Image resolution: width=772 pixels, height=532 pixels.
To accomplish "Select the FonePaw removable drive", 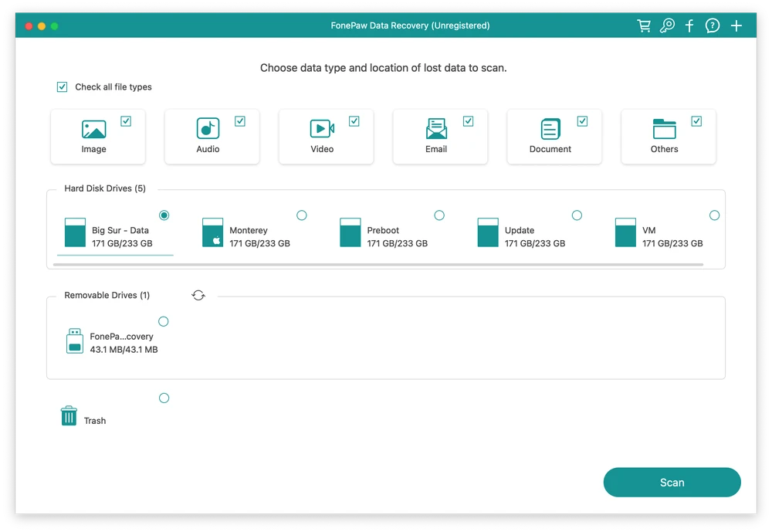I will pyautogui.click(x=164, y=321).
